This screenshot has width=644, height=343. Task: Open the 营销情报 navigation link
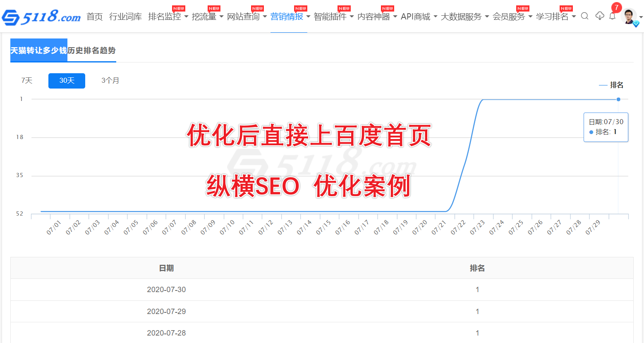pyautogui.click(x=287, y=17)
